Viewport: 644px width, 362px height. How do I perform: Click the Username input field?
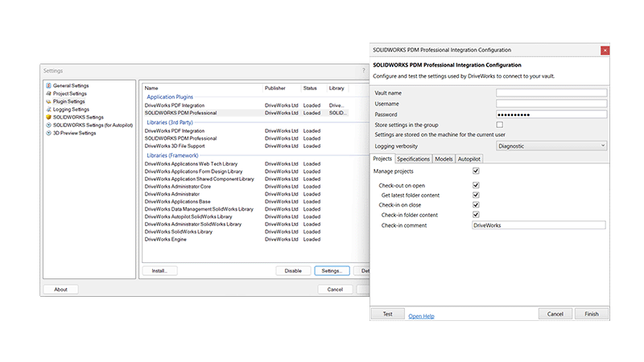[551, 104]
